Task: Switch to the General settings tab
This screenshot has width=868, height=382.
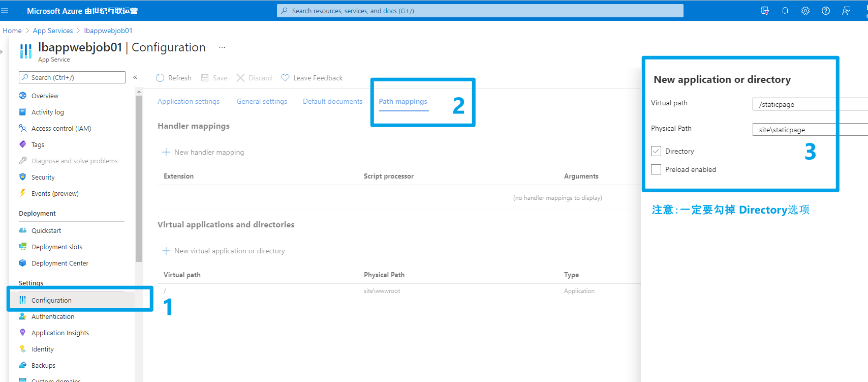Action: 262,101
